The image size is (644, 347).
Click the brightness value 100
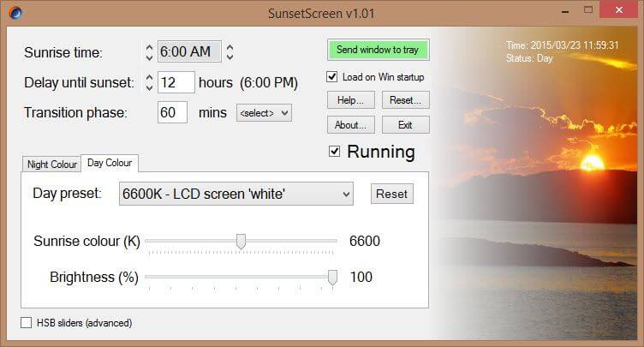361,277
